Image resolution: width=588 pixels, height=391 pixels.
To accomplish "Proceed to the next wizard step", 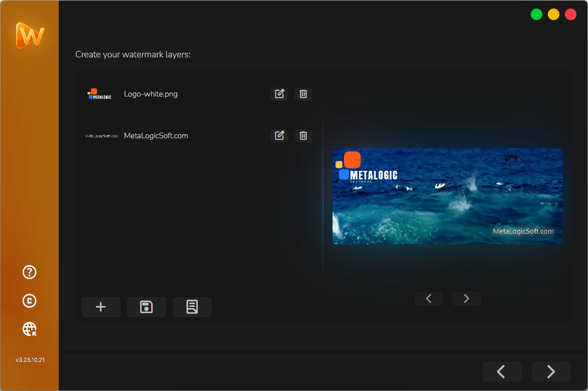I will [x=551, y=372].
